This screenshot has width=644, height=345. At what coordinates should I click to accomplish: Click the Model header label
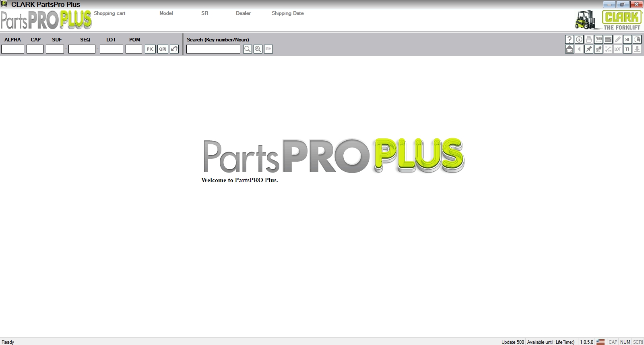point(166,13)
